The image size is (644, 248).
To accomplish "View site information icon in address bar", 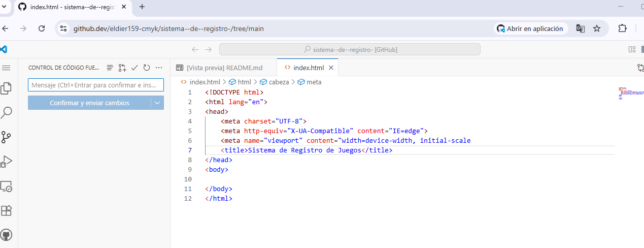I will 63,28.
